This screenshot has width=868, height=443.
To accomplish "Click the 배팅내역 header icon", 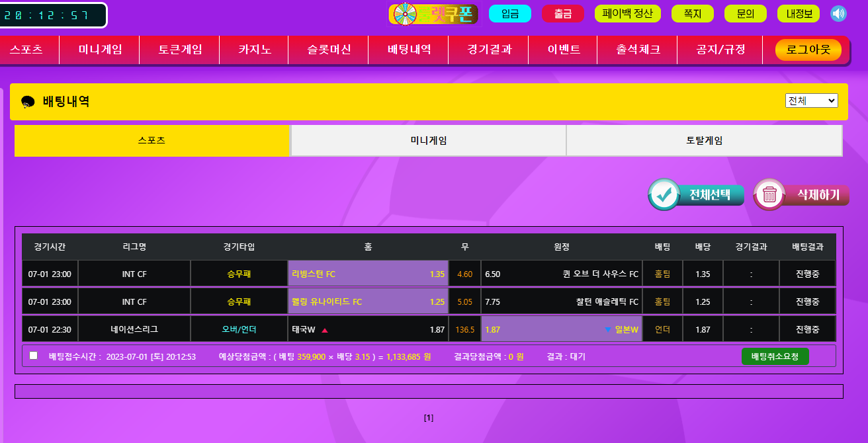I will 28,102.
